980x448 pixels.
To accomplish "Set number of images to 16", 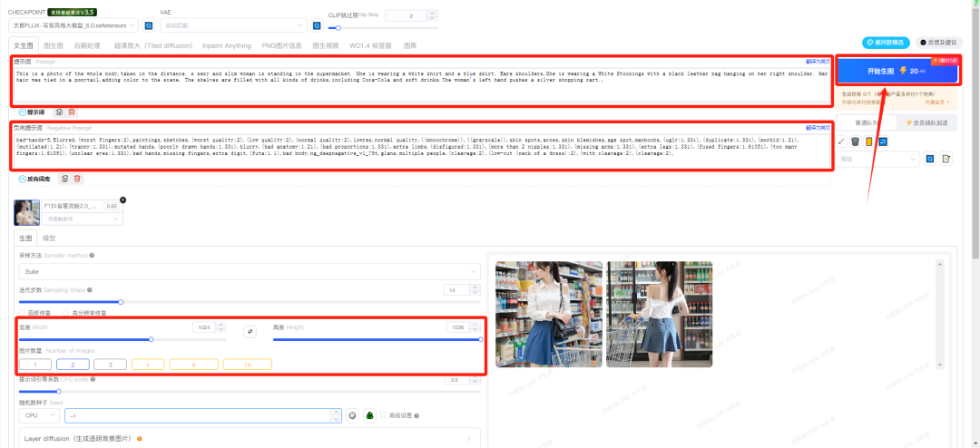I will click(x=248, y=365).
